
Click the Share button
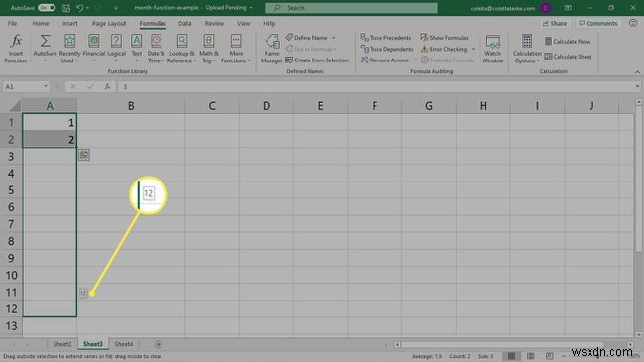pos(555,24)
